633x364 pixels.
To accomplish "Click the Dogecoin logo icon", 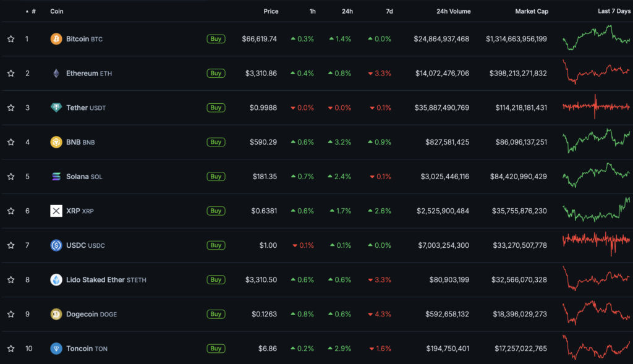I will click(56, 315).
